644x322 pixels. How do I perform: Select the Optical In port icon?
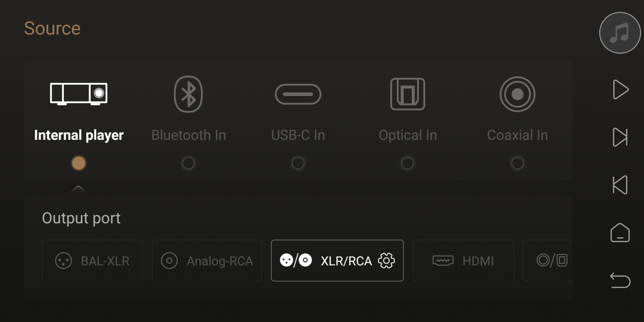pos(408,94)
